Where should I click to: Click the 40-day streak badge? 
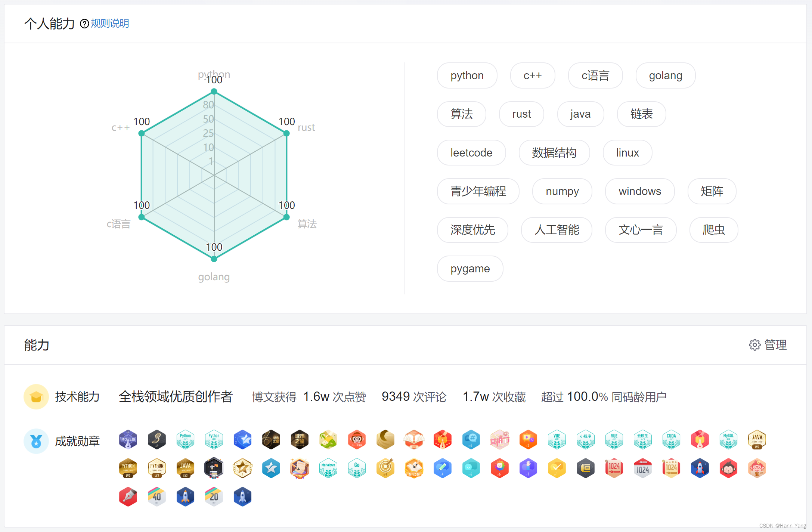(156, 497)
